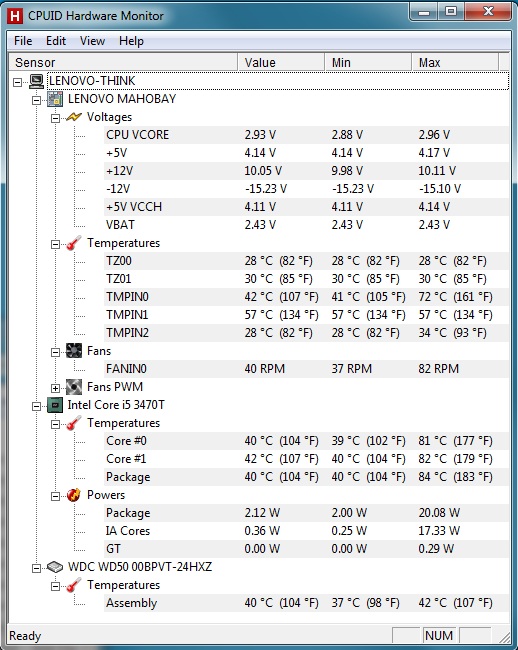The height and width of the screenshot is (650, 518).
Task: Select the Core #1 row
Action: pyautogui.click(x=306, y=459)
